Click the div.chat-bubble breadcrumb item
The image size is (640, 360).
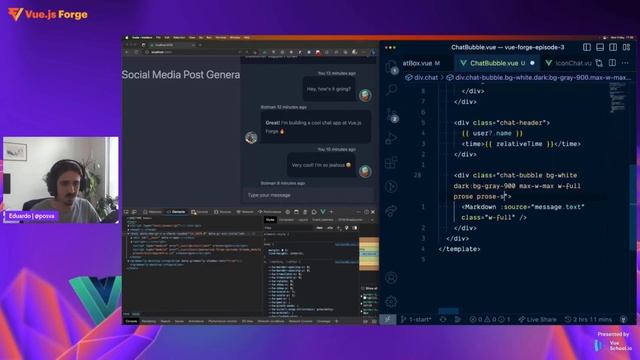click(x=539, y=77)
